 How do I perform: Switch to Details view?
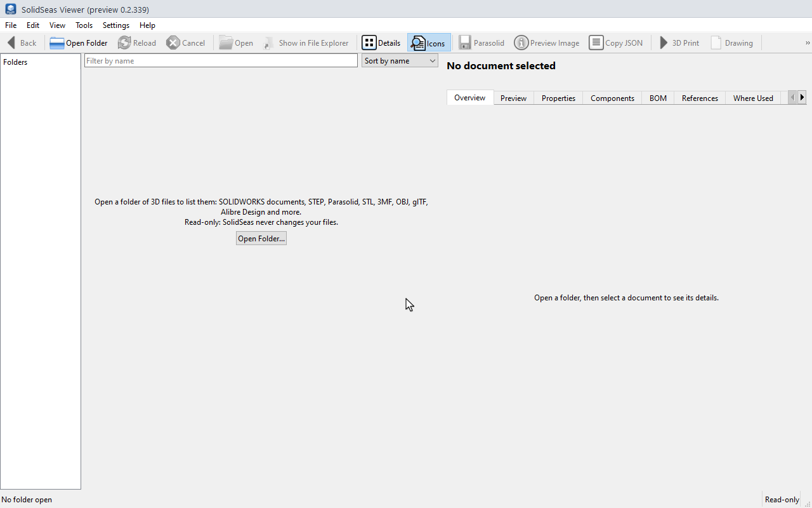pos(382,43)
